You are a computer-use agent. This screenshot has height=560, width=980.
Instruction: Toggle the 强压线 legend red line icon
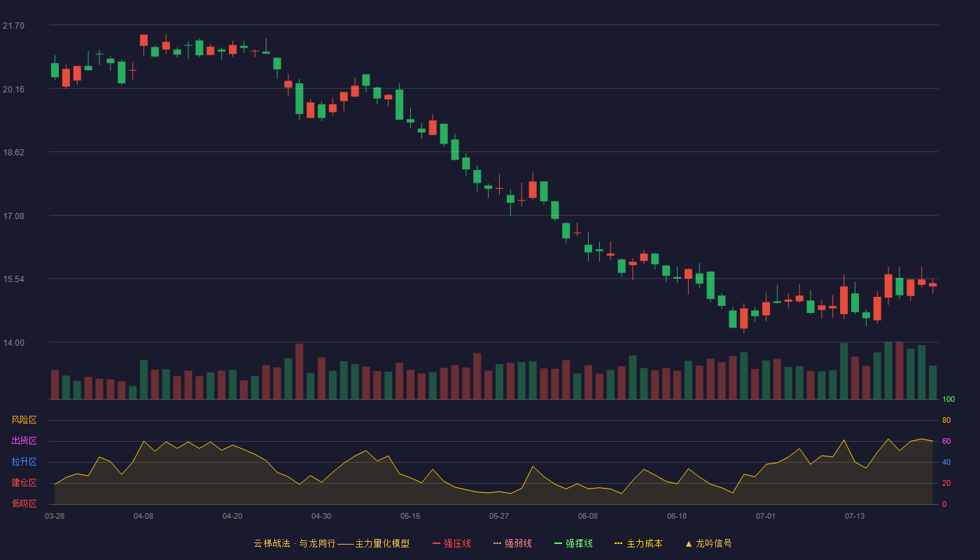tap(436, 543)
